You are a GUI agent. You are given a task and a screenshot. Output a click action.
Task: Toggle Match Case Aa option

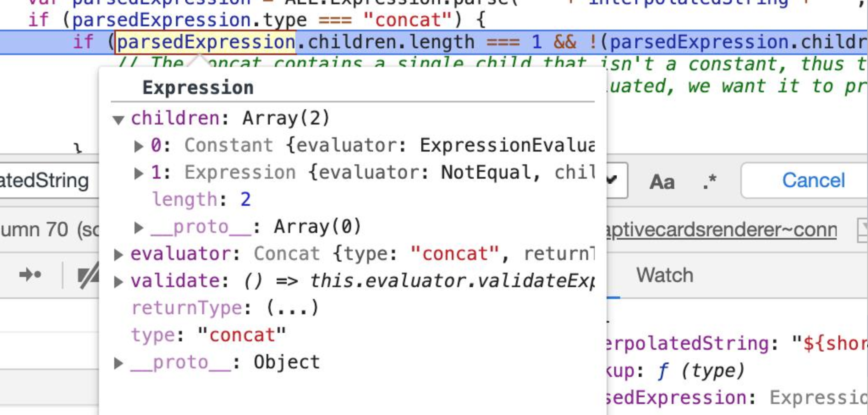(662, 182)
